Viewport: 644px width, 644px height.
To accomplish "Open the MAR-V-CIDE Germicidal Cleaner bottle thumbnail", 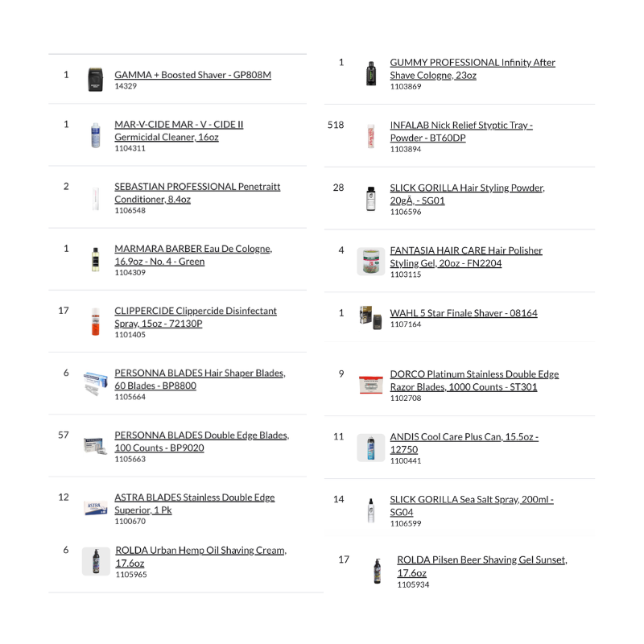I will (96, 135).
